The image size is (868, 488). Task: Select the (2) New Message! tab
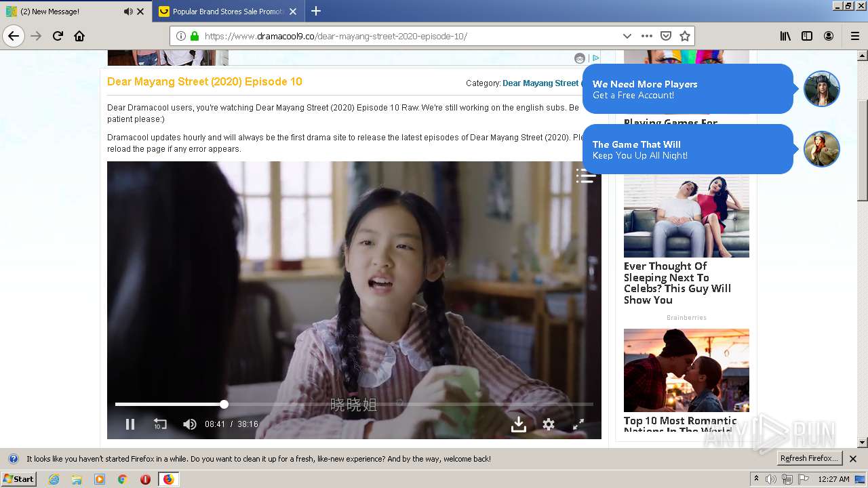coord(75,12)
